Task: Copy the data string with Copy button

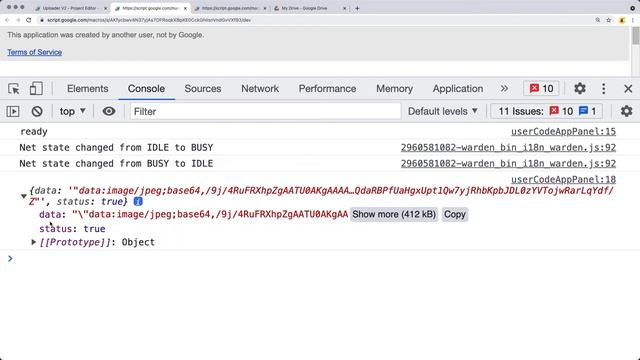Action: (x=455, y=214)
